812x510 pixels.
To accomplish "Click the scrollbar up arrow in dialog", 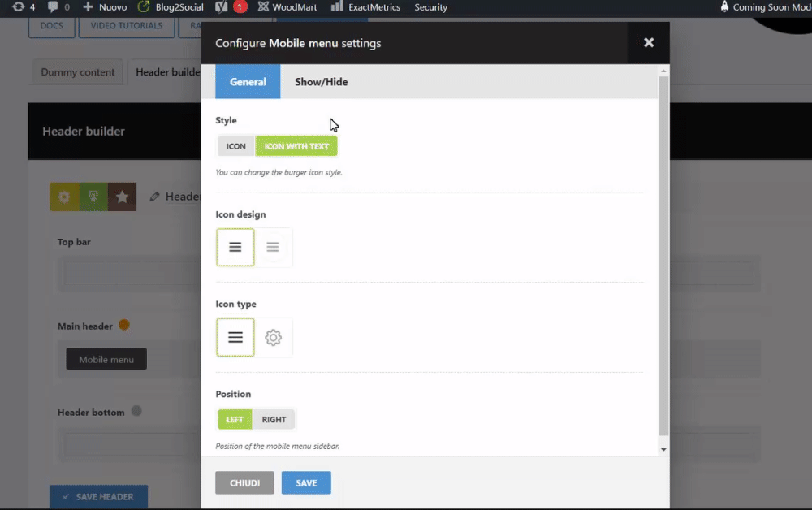I will pyautogui.click(x=663, y=71).
